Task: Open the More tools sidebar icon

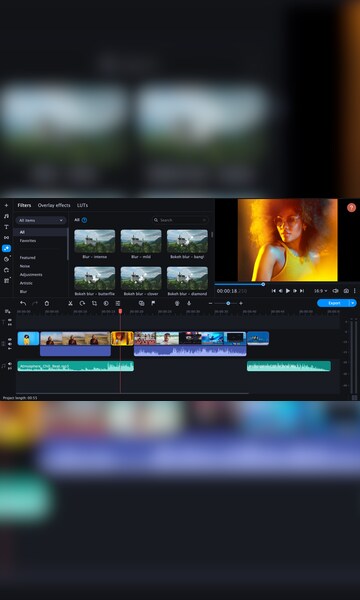Action: tap(6, 280)
